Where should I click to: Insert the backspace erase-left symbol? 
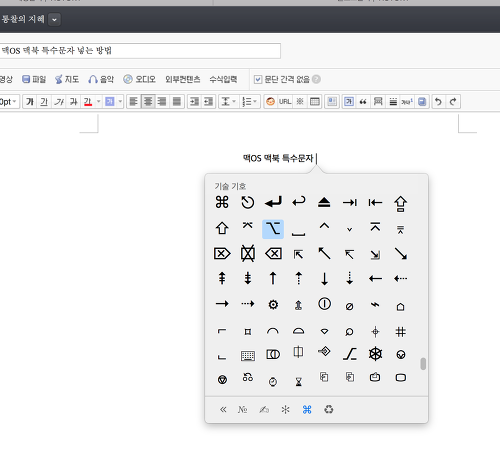tap(273, 254)
